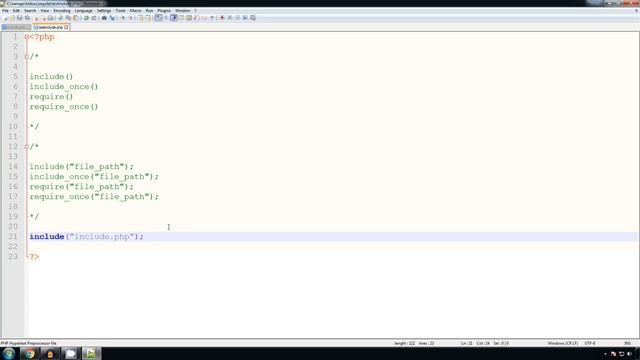Open Find dialog via binoculars icon
This screenshot has width=640, height=360.
104,18
